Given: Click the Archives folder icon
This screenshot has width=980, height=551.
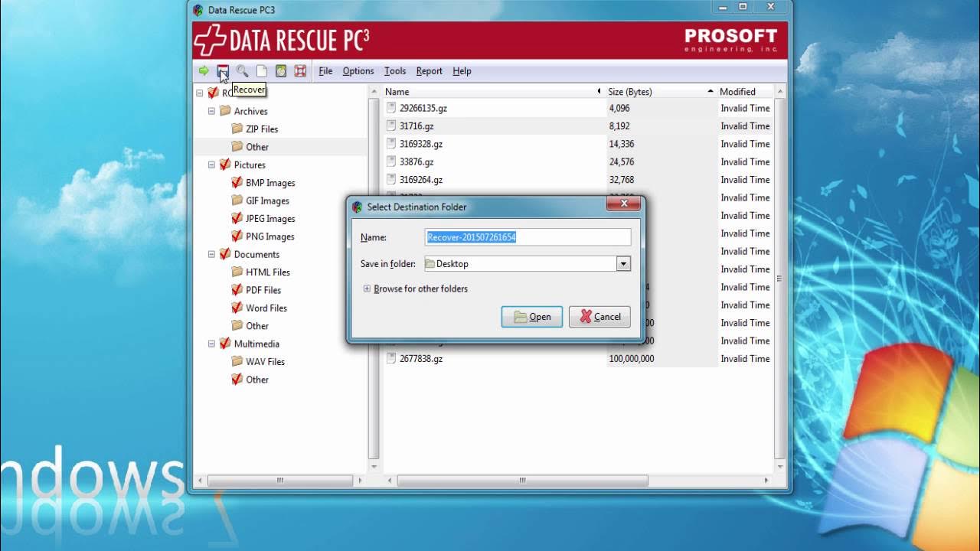Looking at the screenshot, I should [x=225, y=111].
